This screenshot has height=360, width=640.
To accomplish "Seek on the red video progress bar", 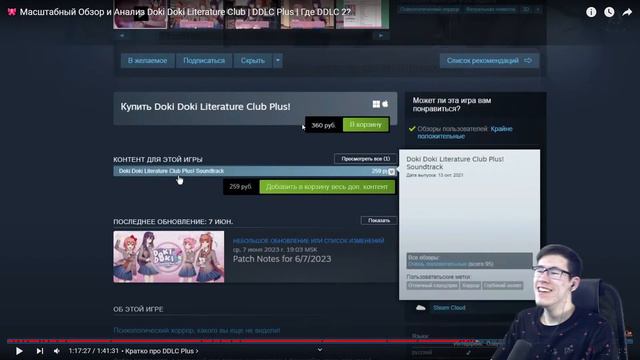I will click(x=320, y=340).
